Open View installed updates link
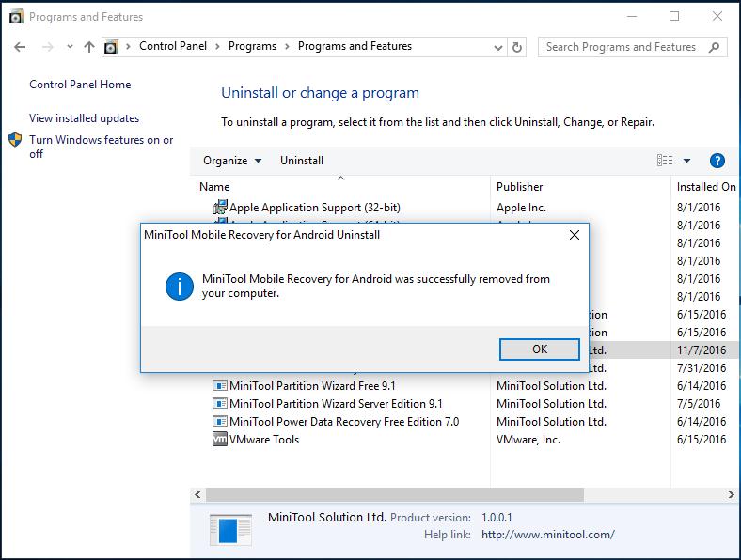Viewport: 741px width, 560px height. click(84, 118)
